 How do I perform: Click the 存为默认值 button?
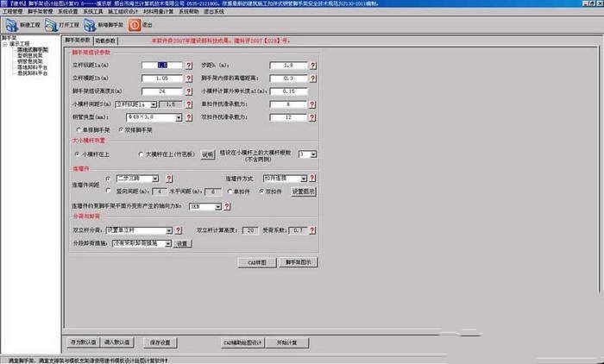pos(83,342)
